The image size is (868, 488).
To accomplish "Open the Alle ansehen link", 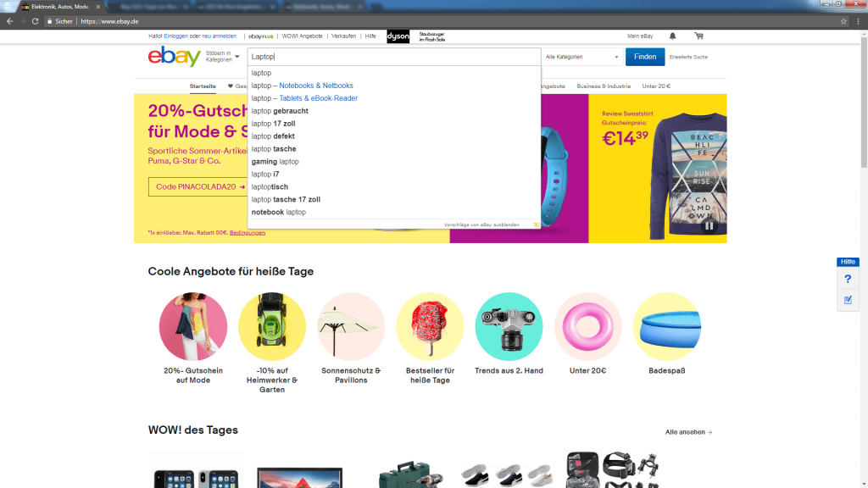I will coord(688,432).
